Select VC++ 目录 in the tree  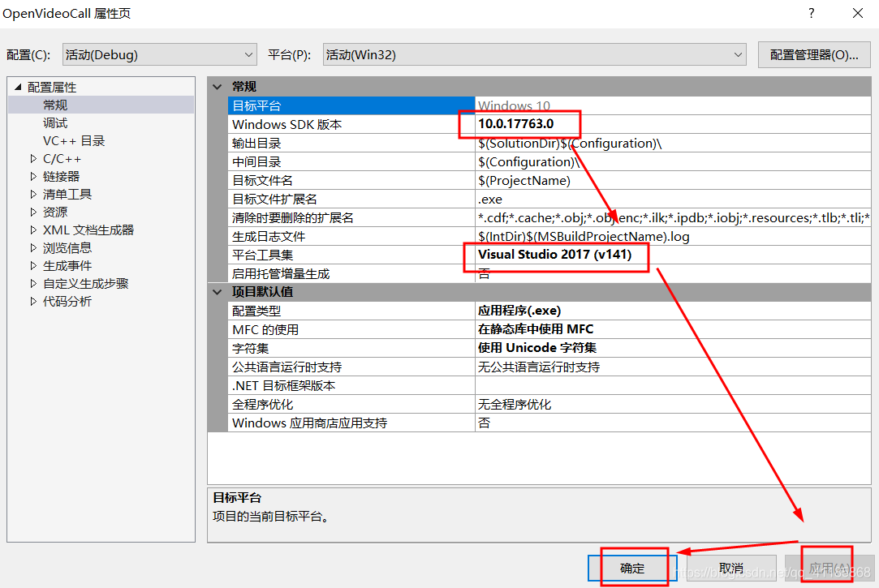tap(73, 140)
